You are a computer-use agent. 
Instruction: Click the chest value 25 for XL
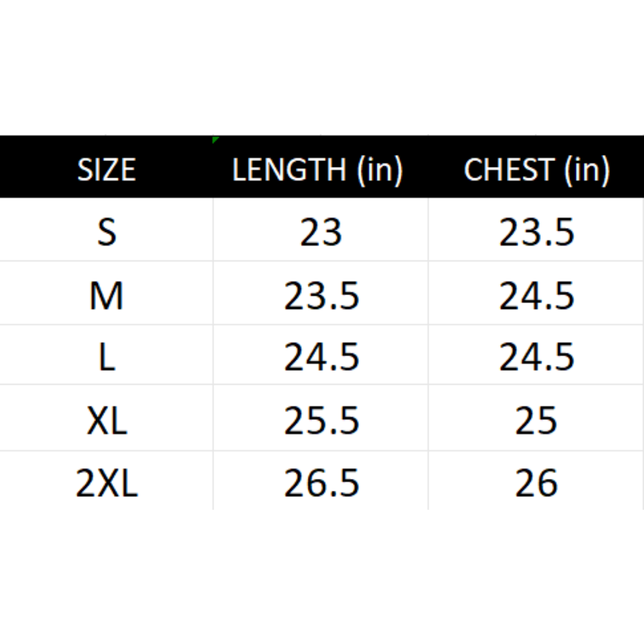[536, 421]
